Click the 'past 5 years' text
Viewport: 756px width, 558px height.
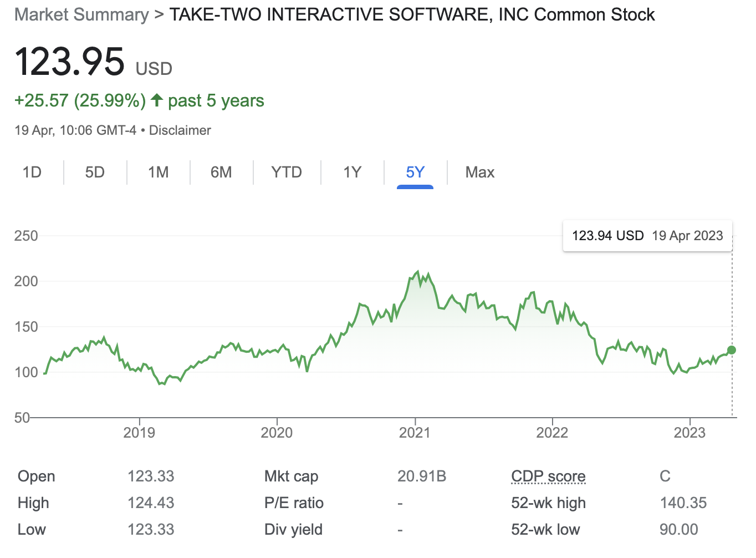pyautogui.click(x=216, y=101)
